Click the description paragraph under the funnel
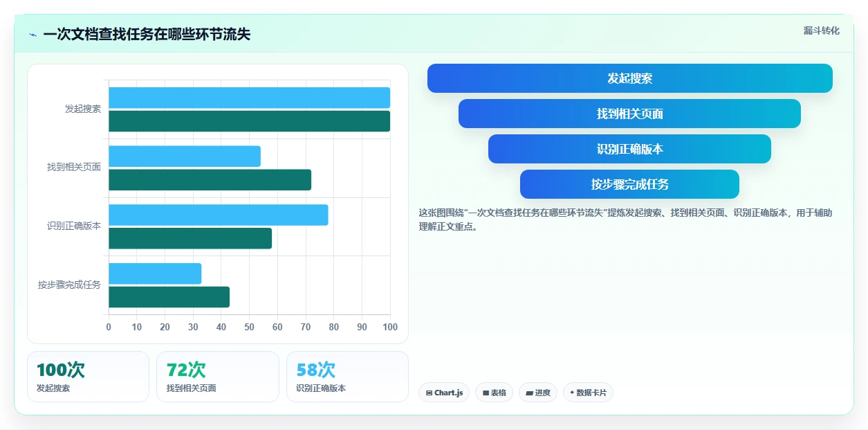Image resolution: width=868 pixels, height=430 pixels. click(626, 220)
